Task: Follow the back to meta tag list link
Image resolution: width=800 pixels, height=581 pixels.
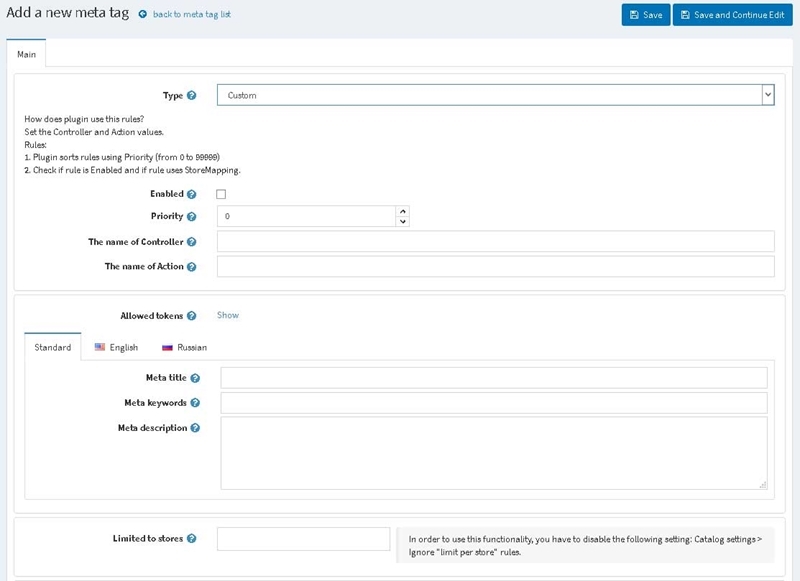Action: (x=192, y=14)
